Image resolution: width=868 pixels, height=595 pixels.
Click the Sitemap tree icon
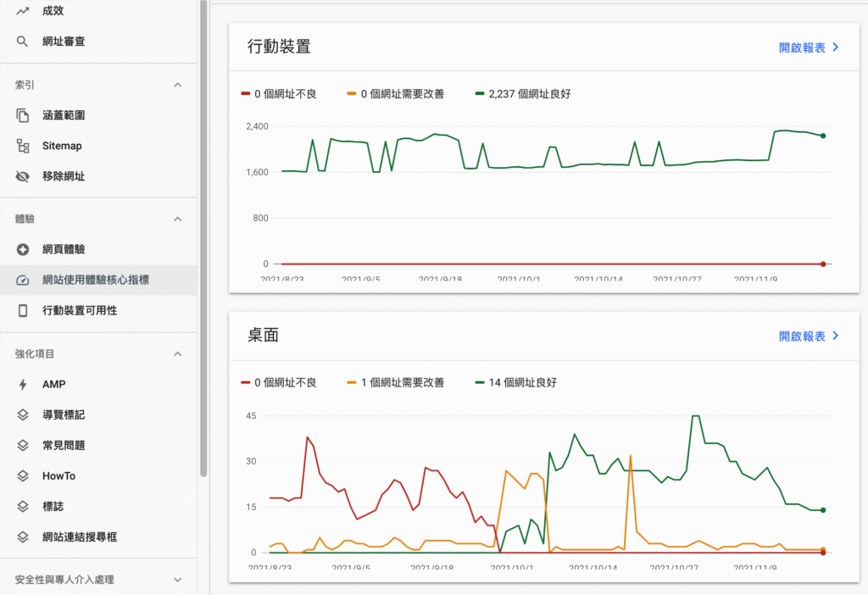(22, 146)
